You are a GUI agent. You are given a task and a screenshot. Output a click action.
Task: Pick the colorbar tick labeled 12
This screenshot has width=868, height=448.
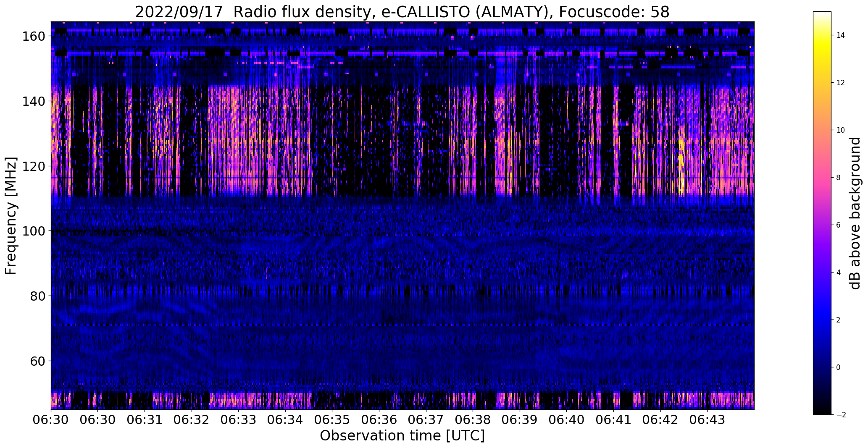click(x=840, y=83)
